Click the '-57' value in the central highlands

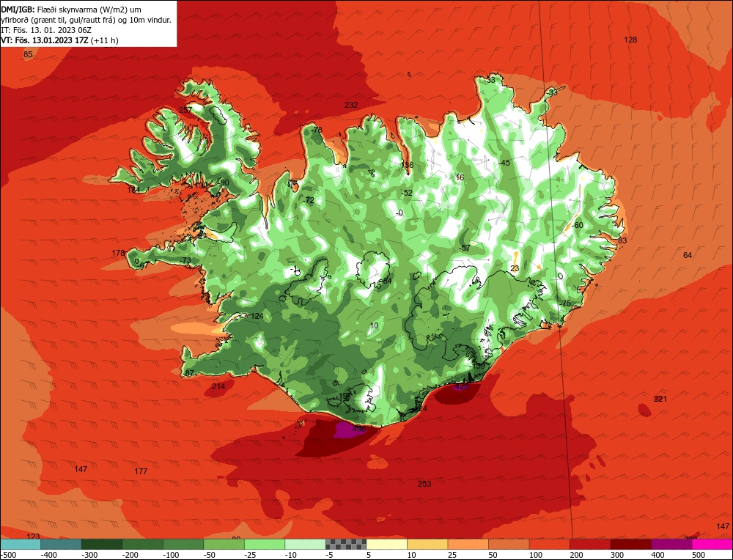point(465,248)
